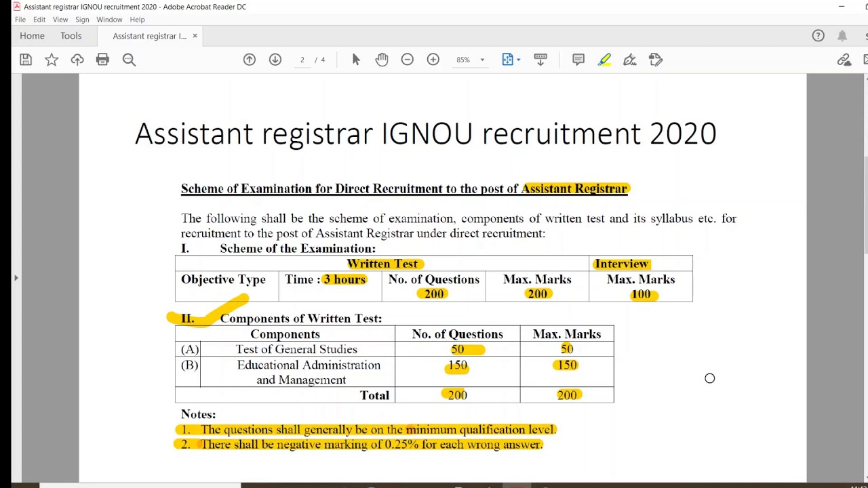Click 'Test of General Studies' row text
Image resolution: width=868 pixels, height=488 pixels.
pos(296,349)
